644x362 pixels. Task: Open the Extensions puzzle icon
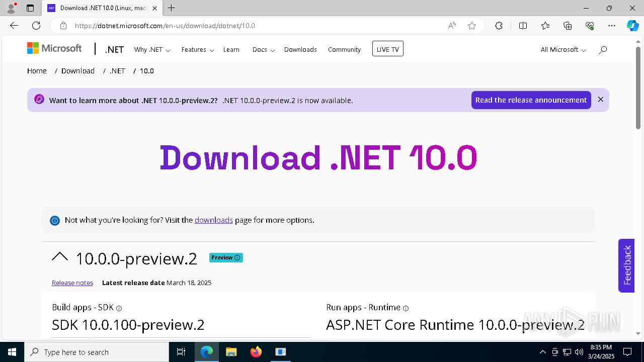click(x=499, y=26)
